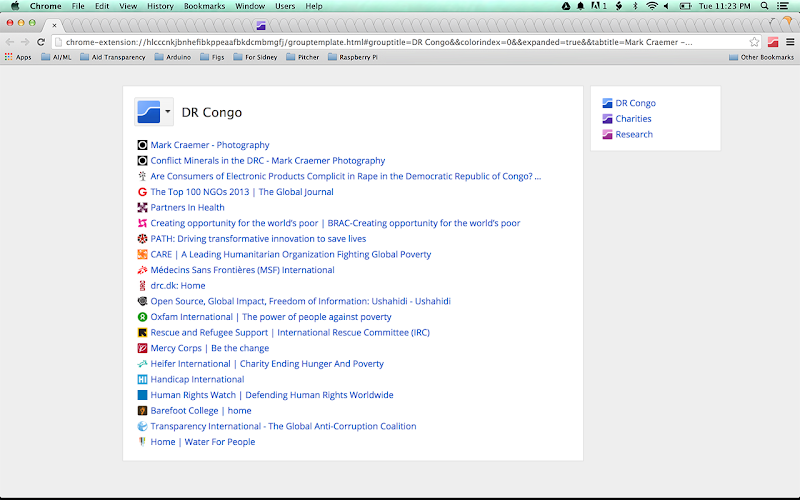Click the CARE orange favicon
This screenshot has height=500, width=800.
(x=142, y=255)
